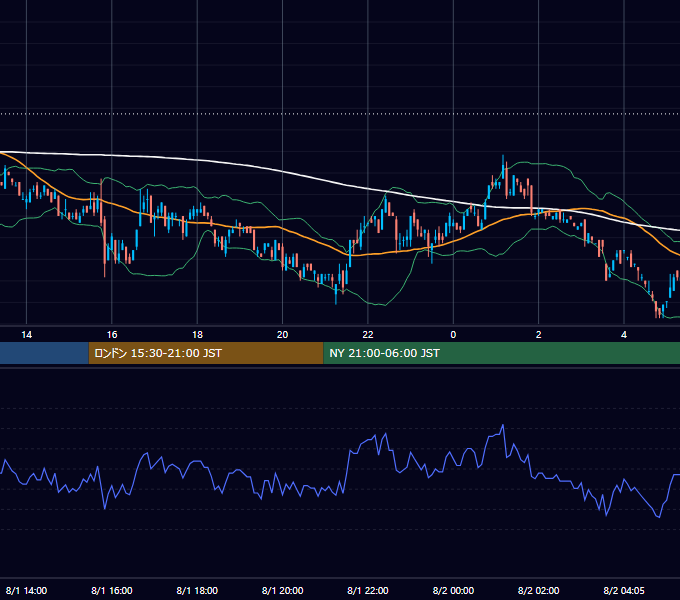The image size is (680, 600).
Task: Click the 8/1 20:00 oscillator time label
Action: click(x=282, y=590)
